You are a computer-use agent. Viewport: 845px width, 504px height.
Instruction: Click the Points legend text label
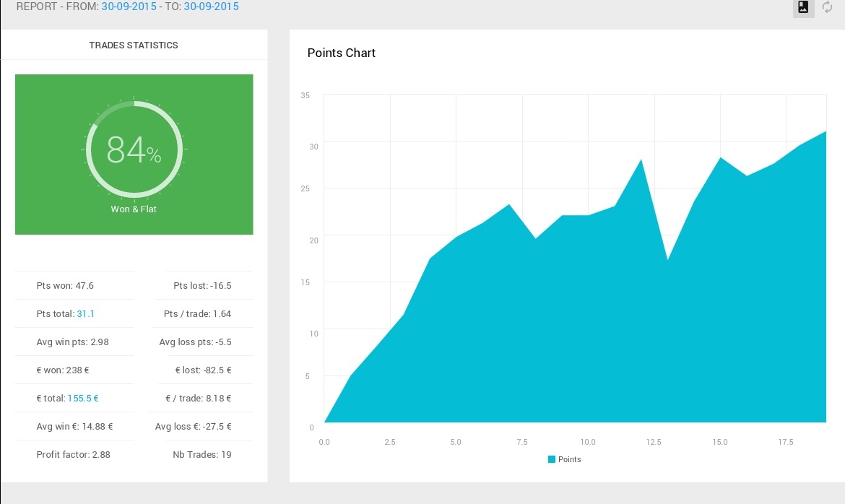pos(570,459)
